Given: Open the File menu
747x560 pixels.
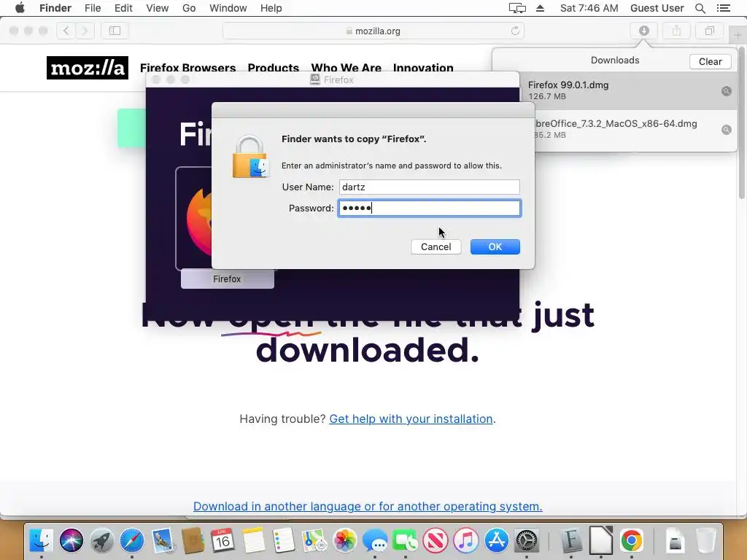Looking at the screenshot, I should point(93,8).
